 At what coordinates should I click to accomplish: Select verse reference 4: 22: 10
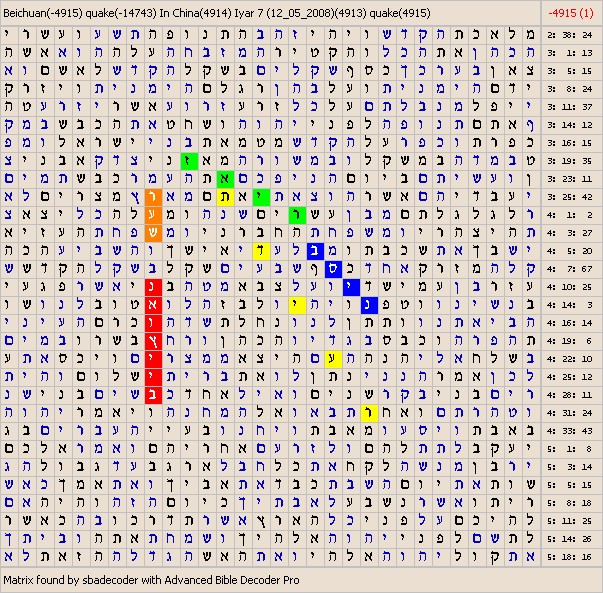coord(570,359)
